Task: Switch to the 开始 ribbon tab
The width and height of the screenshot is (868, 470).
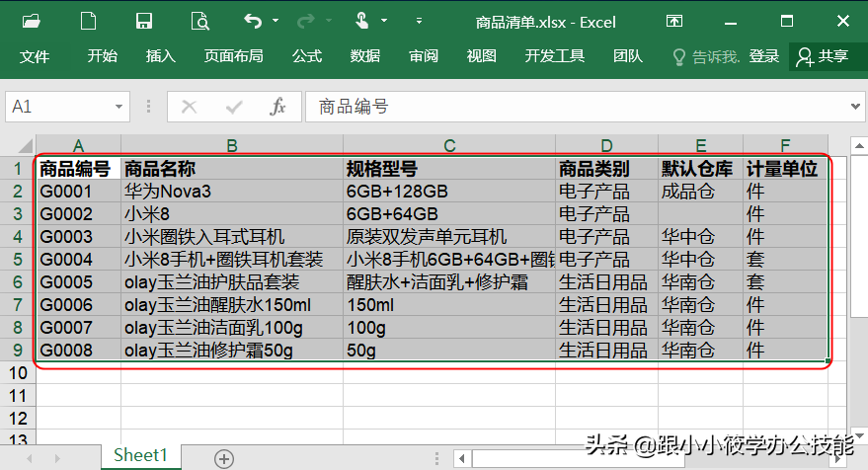Action: pyautogui.click(x=103, y=56)
